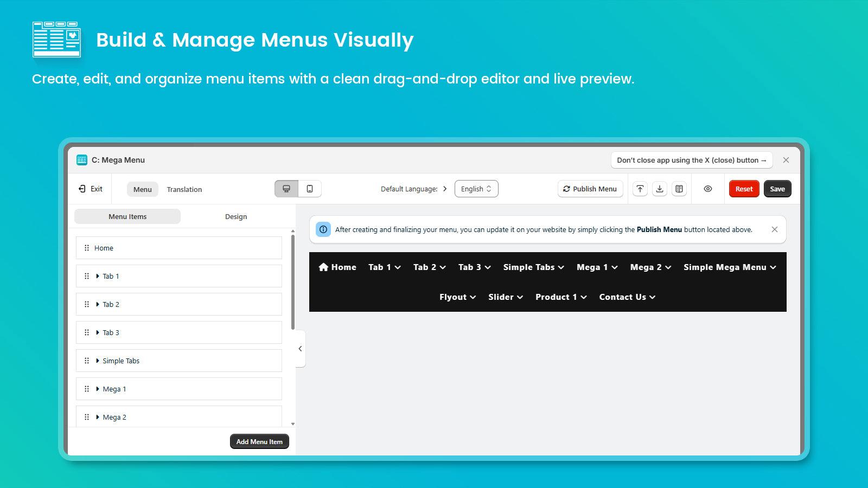The width and height of the screenshot is (868, 488).
Task: Click the red Reset button
Action: coord(744,189)
